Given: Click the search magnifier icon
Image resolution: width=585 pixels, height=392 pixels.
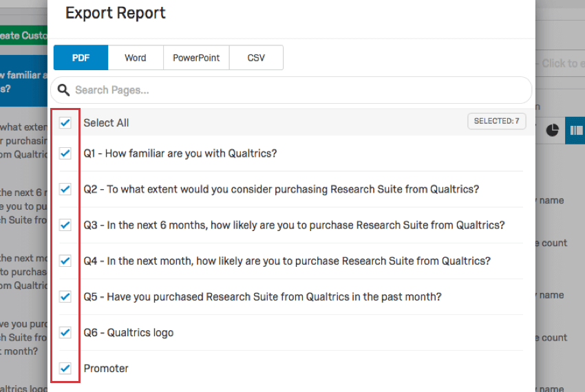Looking at the screenshot, I should coord(64,90).
